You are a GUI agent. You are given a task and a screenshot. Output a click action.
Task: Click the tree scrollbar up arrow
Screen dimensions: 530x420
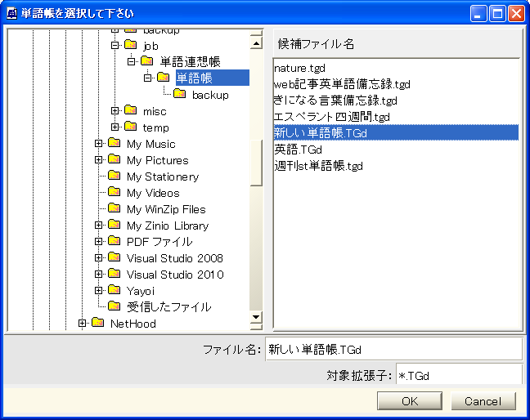pyautogui.click(x=256, y=43)
